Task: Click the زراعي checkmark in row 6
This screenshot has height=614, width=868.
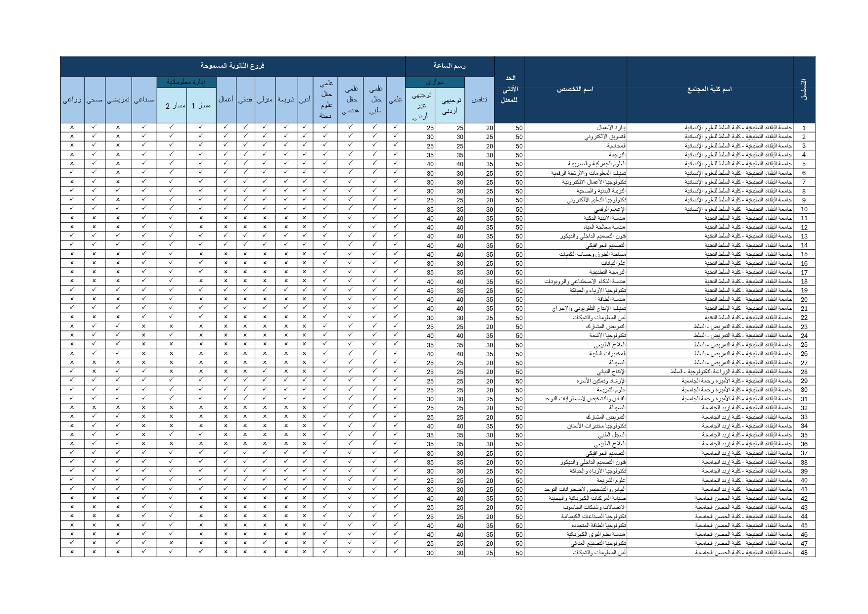Action: click(x=72, y=173)
